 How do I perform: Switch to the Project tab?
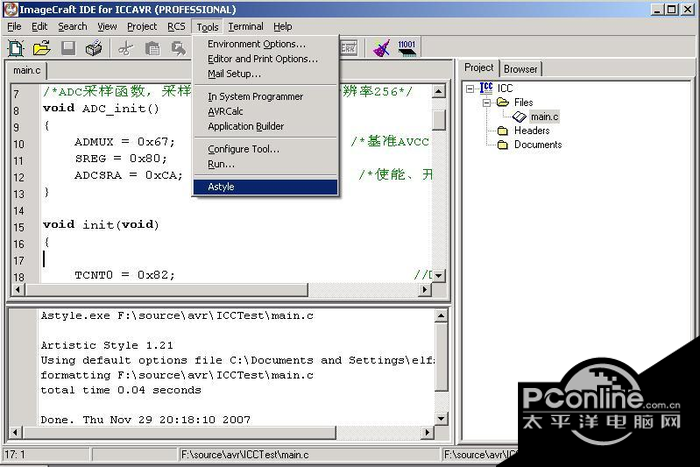479,68
